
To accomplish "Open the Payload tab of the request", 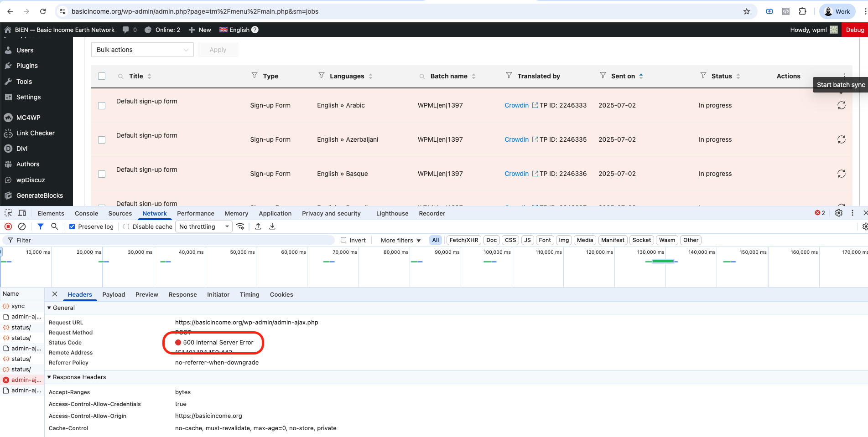I will coord(114,294).
